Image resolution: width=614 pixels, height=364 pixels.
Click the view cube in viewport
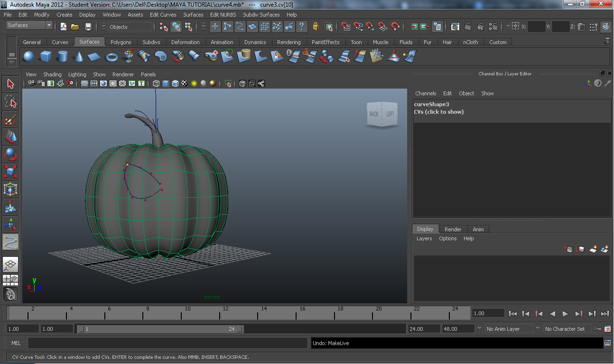[x=382, y=114]
